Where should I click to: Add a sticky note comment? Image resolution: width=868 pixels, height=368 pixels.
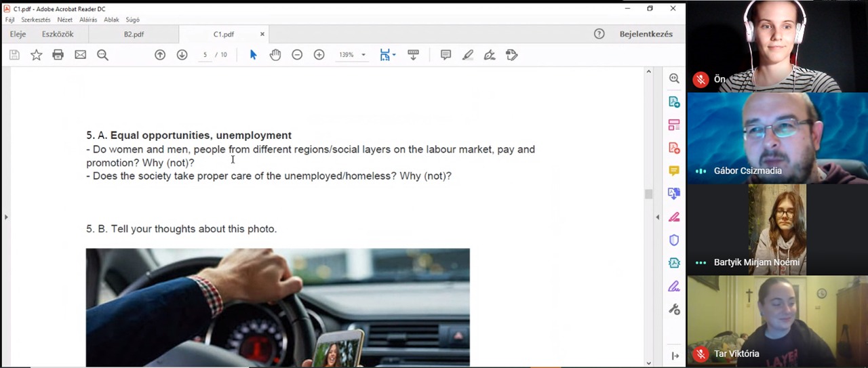coord(446,55)
